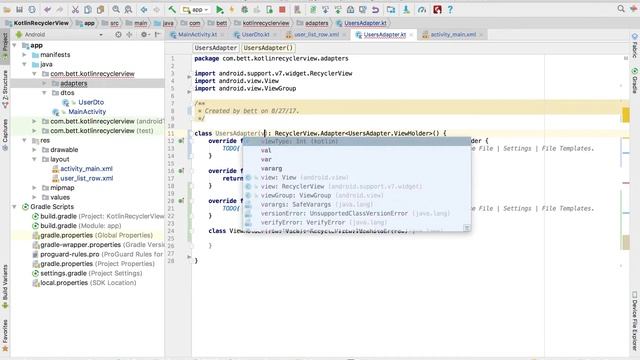The image size is (640, 360).
Task: Open Build Variants side panel
Action: pyautogui.click(x=5, y=287)
